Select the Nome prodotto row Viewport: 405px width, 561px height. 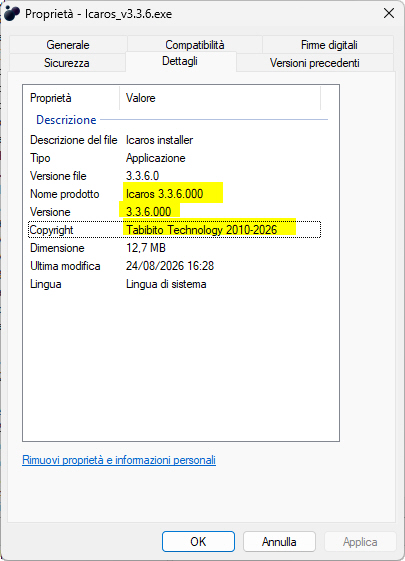tap(175, 194)
